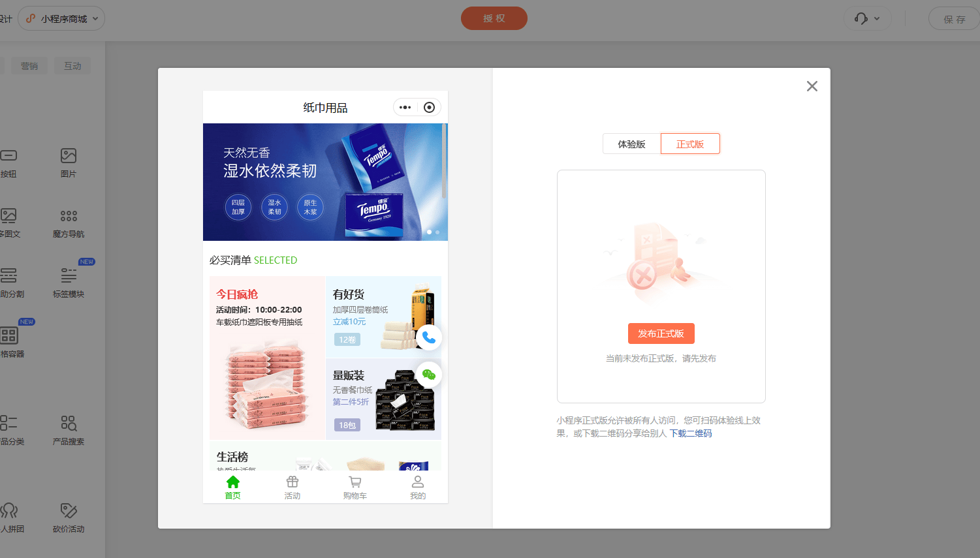Image resolution: width=980 pixels, height=558 pixels.
Task: Switch to the 营销 sidebar tab
Action: (x=29, y=66)
